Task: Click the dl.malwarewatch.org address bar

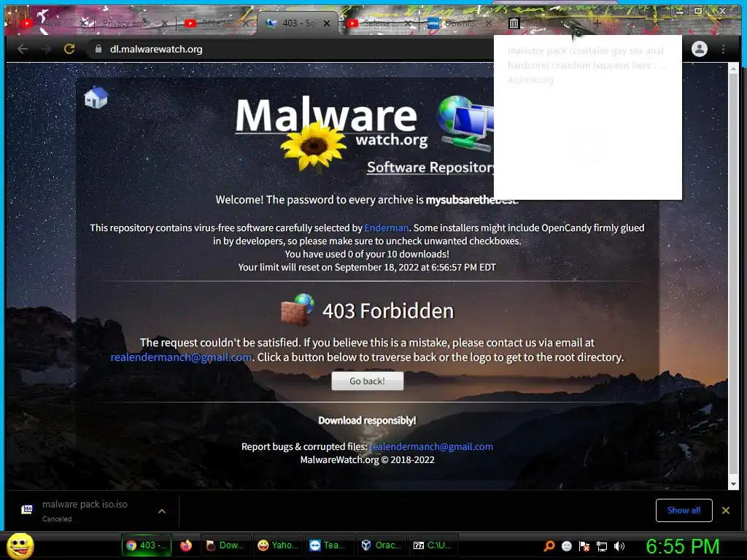Action: point(290,49)
